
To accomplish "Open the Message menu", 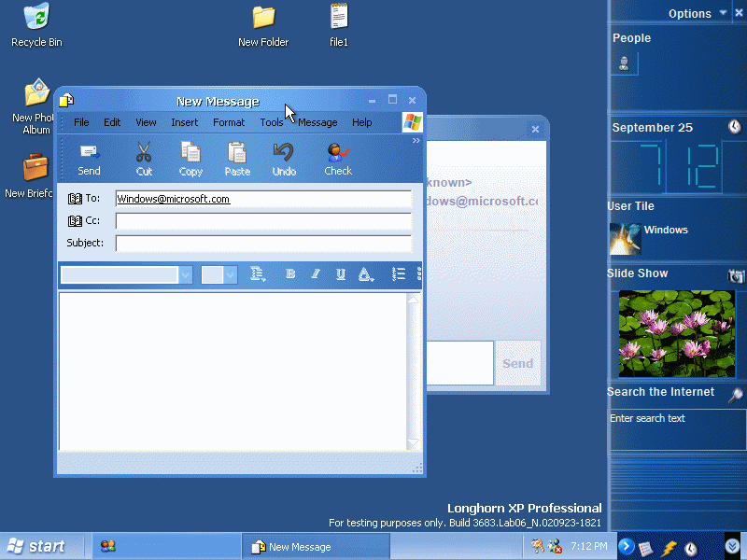I will (x=317, y=122).
